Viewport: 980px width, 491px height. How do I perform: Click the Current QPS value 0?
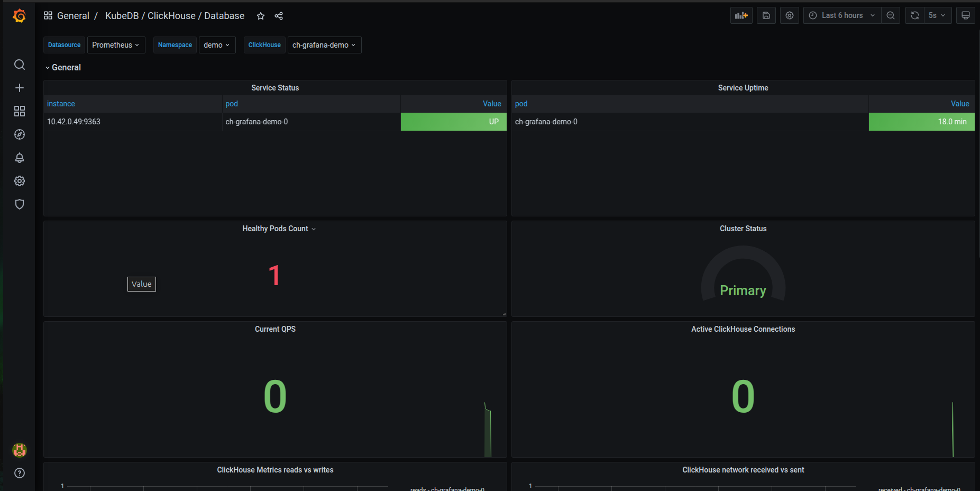(275, 397)
